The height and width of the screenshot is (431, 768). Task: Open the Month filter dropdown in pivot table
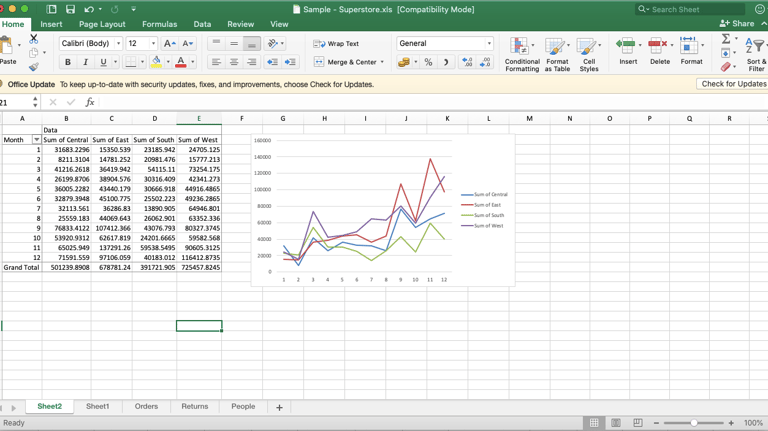point(36,140)
